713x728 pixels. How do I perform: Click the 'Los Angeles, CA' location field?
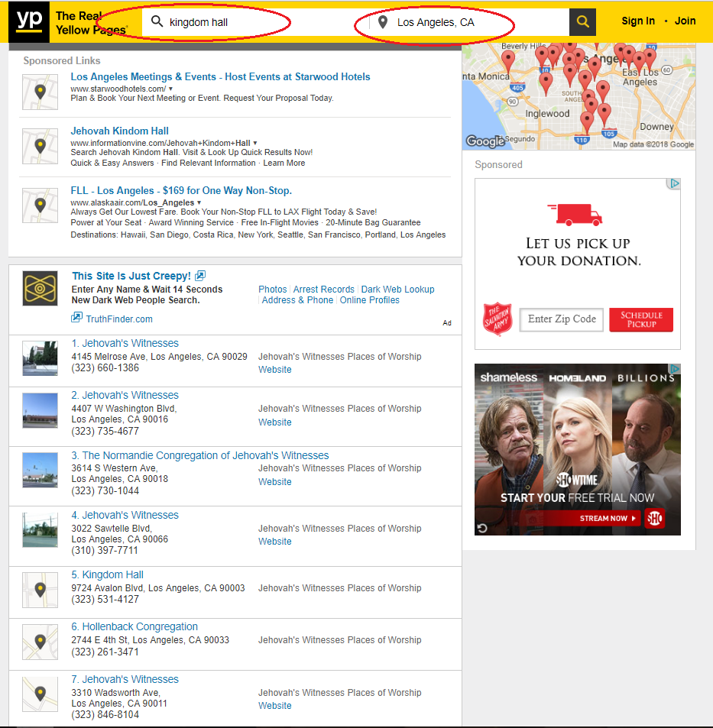coord(469,22)
